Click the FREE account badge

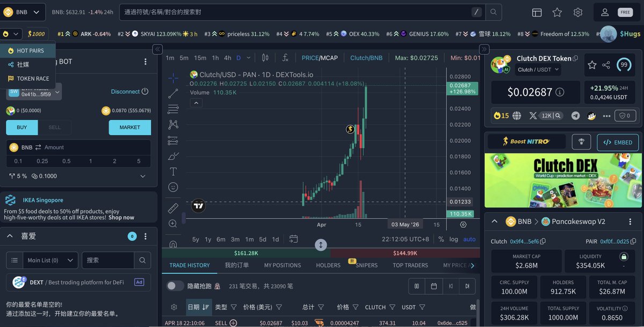(x=625, y=12)
